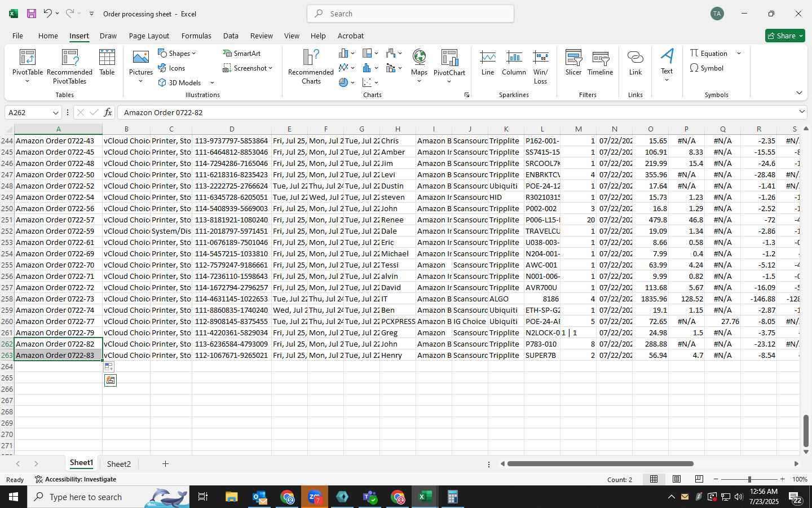The width and height of the screenshot is (812, 508).
Task: Open the Pictures insert menu
Action: tap(140, 67)
